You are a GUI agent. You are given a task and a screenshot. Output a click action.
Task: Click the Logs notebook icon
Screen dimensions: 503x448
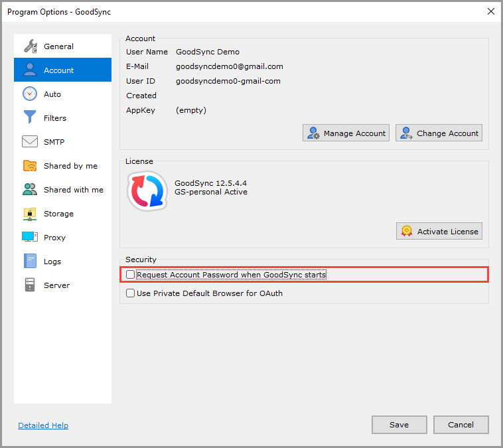point(30,261)
